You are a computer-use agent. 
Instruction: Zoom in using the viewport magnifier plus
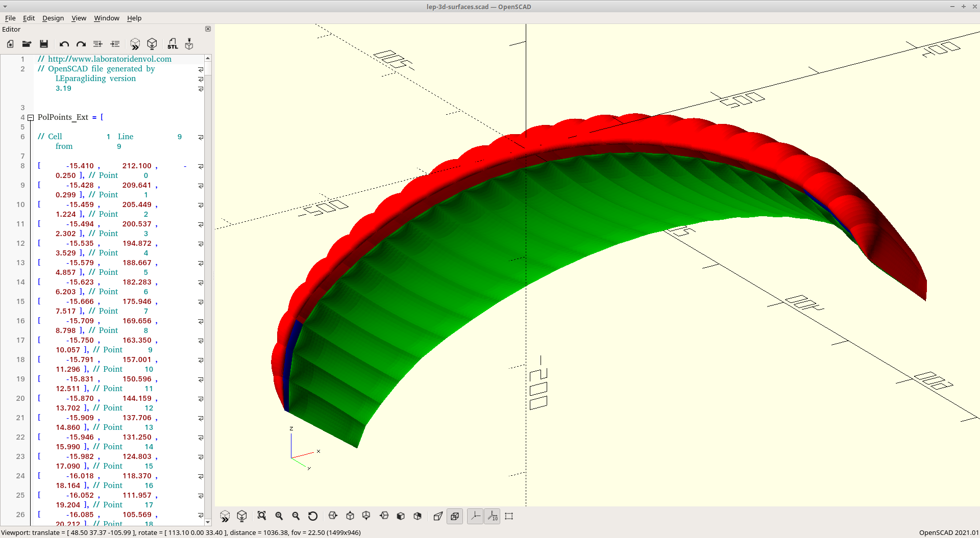[x=279, y=516]
